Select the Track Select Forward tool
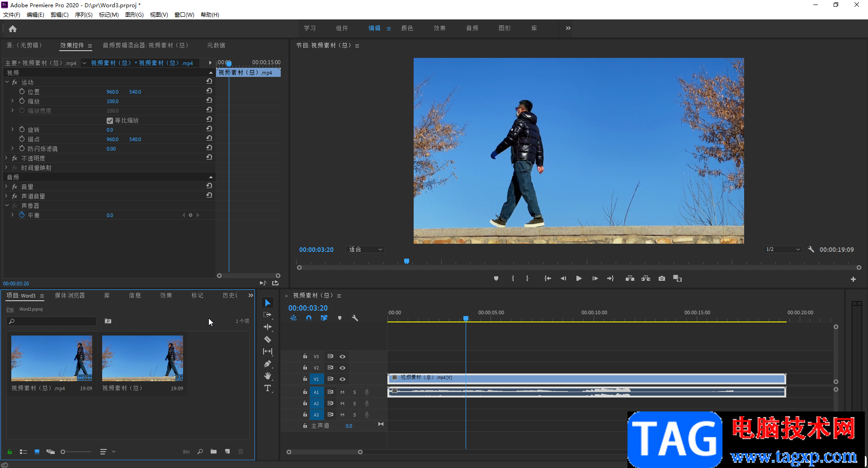Viewport: 868px width, 468px height. 268,315
